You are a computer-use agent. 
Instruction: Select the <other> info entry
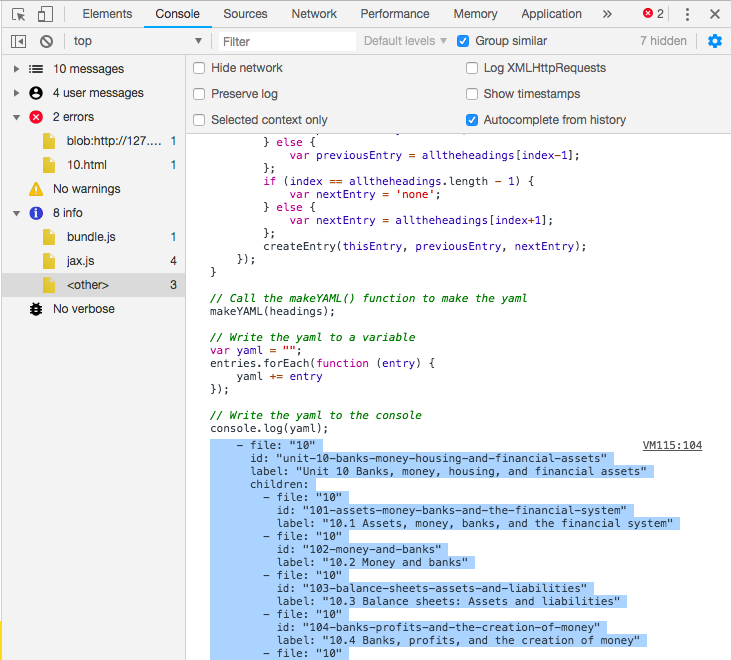coord(94,285)
